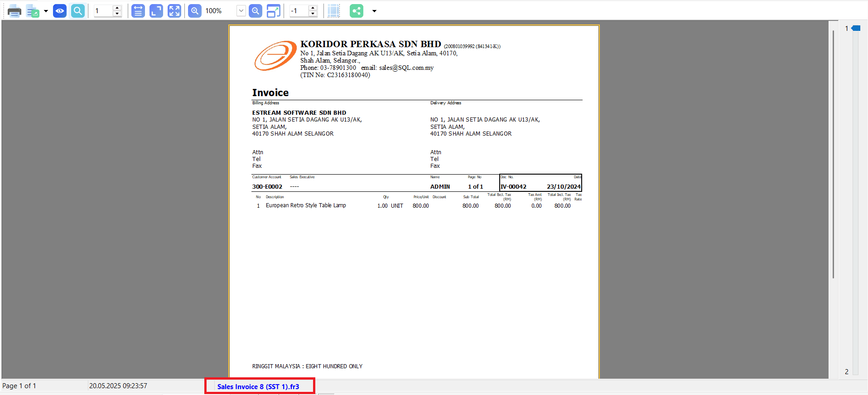The height and width of the screenshot is (395, 868).
Task: Click the Fit page width icon
Action: (x=138, y=11)
